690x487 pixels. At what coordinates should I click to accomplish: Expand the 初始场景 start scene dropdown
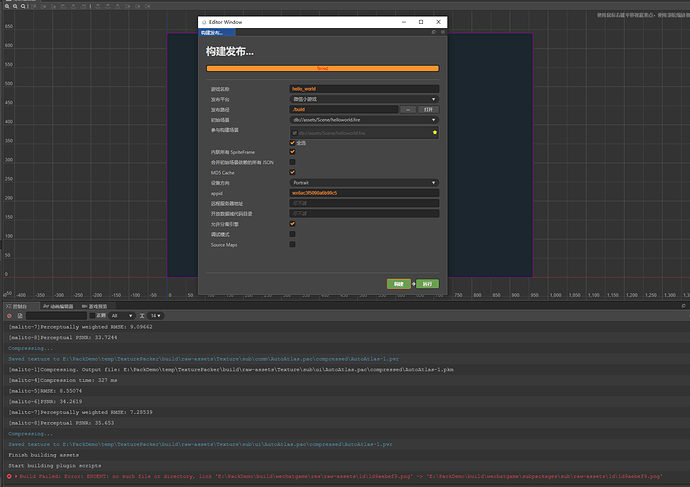363,120
